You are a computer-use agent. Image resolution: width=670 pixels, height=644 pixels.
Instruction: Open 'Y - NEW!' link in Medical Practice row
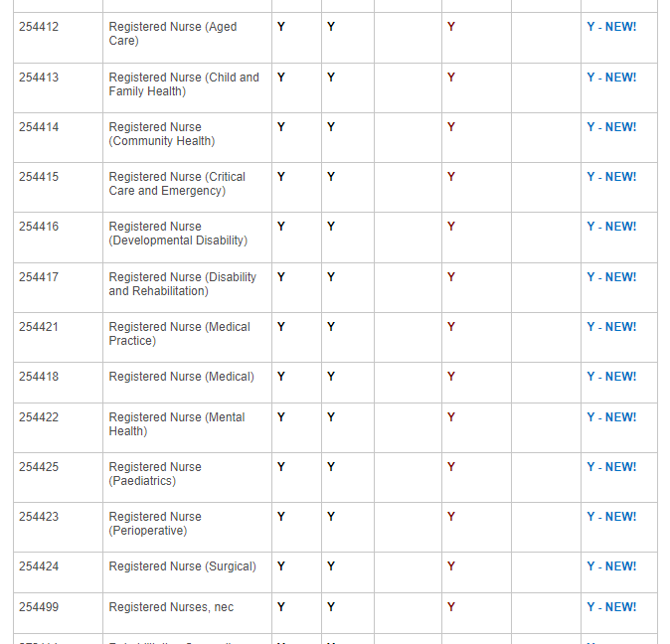pyautogui.click(x=610, y=327)
